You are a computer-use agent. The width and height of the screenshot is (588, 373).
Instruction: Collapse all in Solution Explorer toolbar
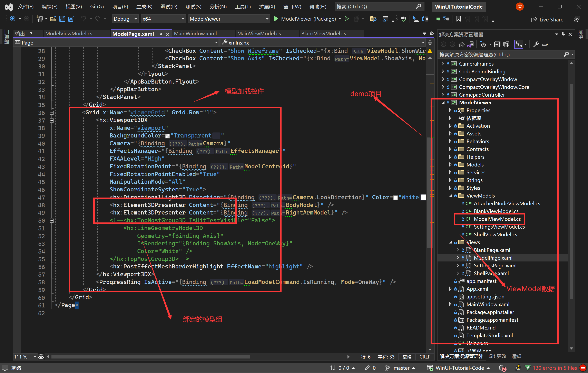click(x=497, y=44)
